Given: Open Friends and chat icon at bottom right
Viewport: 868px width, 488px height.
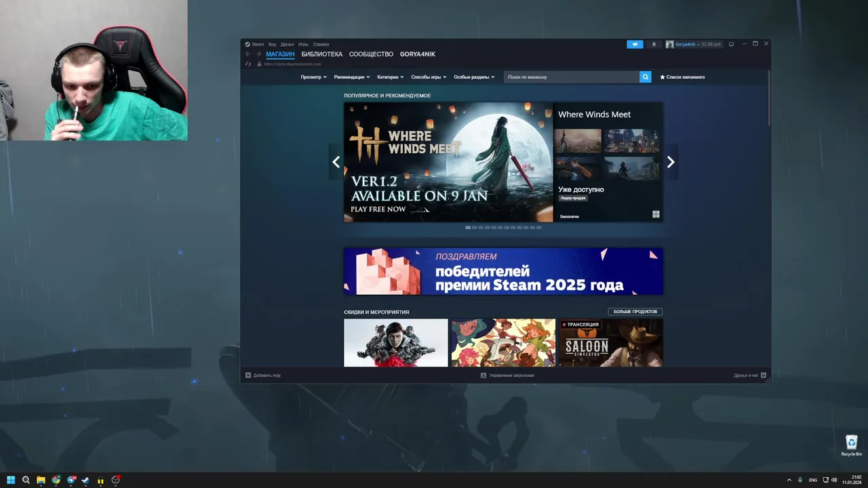Looking at the screenshot, I should (x=764, y=375).
